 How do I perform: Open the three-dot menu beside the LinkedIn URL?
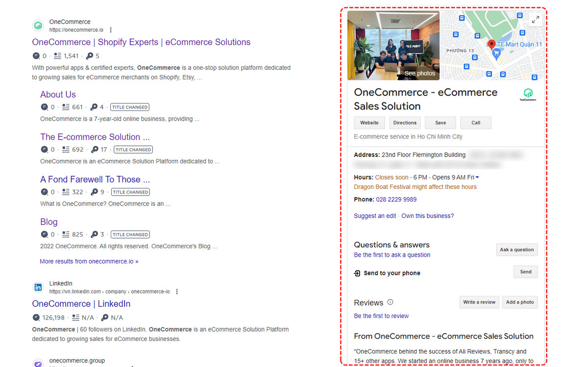point(177,291)
